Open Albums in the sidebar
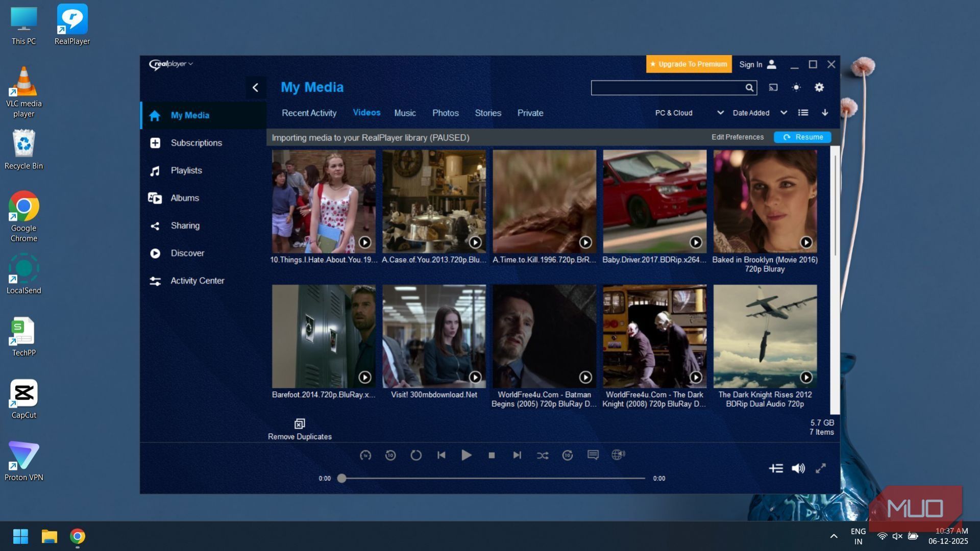The width and height of the screenshot is (980, 551). coord(203,198)
